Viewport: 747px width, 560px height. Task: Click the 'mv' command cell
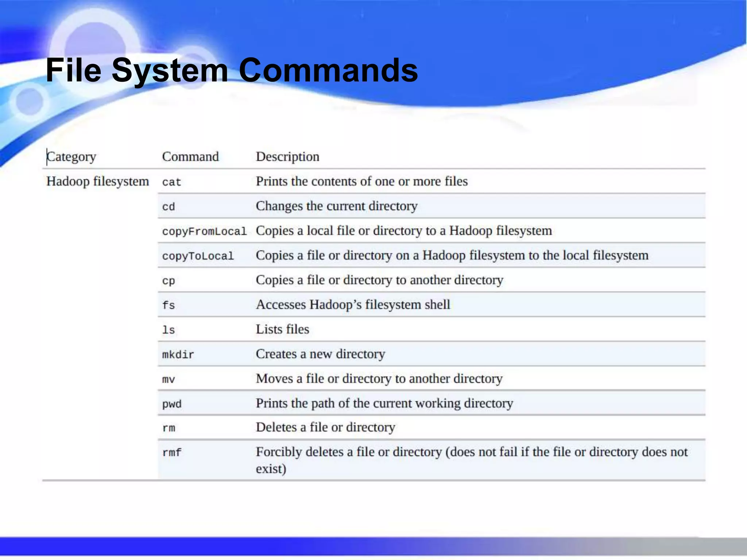pos(169,380)
